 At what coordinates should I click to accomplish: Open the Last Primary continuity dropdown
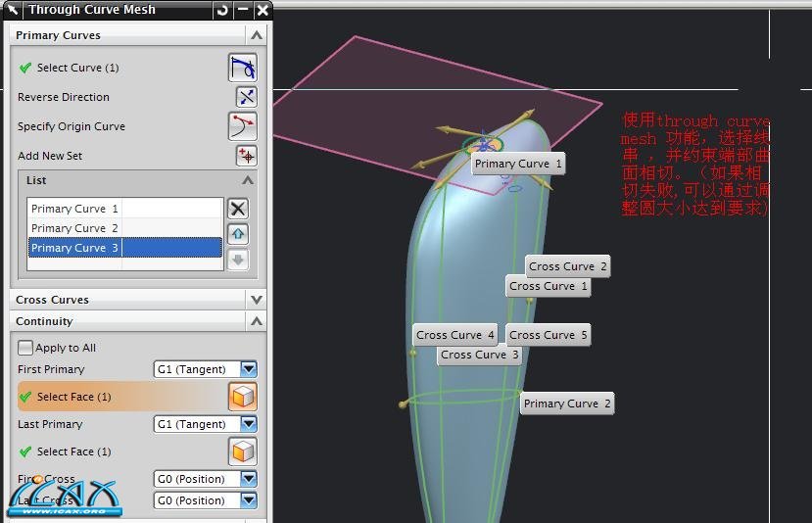(248, 424)
